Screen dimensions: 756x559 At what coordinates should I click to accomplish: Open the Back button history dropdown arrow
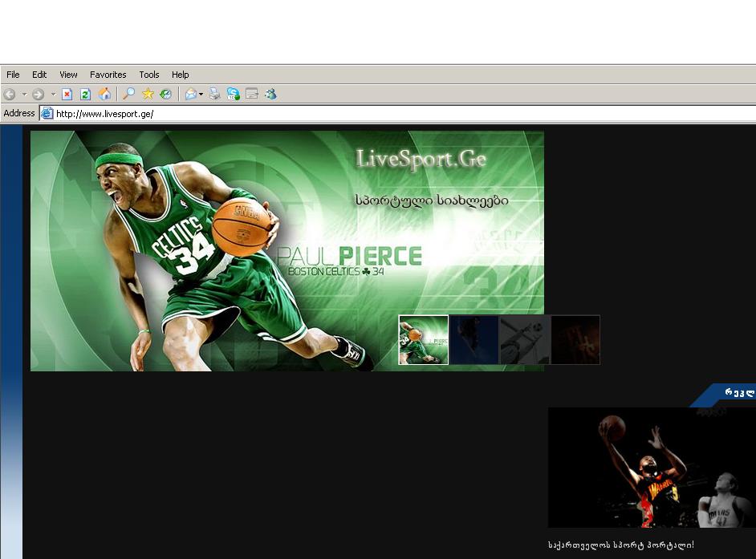click(24, 94)
